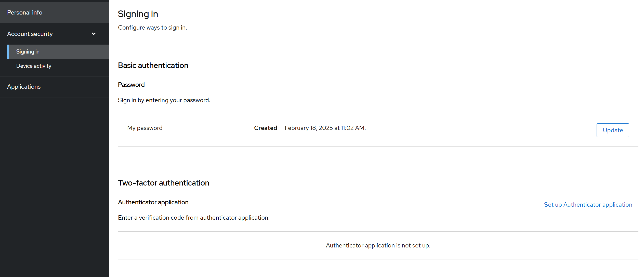Collapse Account security chevron arrow
Image resolution: width=644 pixels, height=277 pixels.
click(94, 34)
